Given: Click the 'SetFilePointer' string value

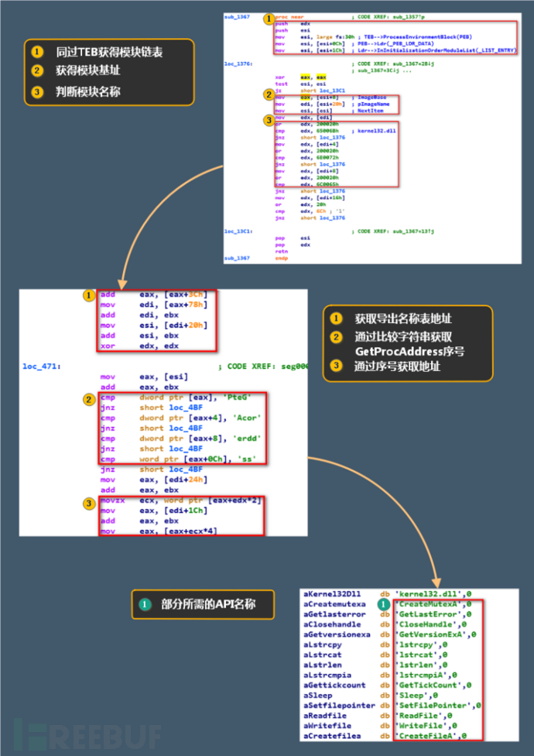Looking at the screenshot, I should coord(437,705).
